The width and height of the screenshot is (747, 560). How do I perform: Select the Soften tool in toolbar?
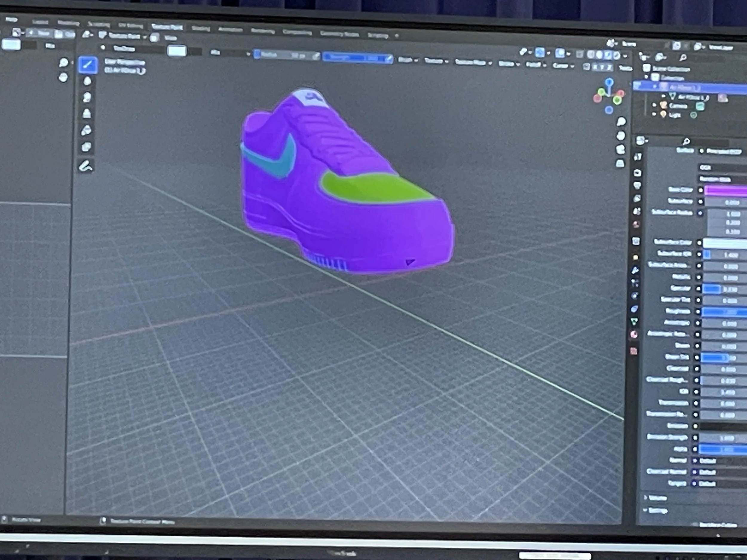tap(87, 81)
